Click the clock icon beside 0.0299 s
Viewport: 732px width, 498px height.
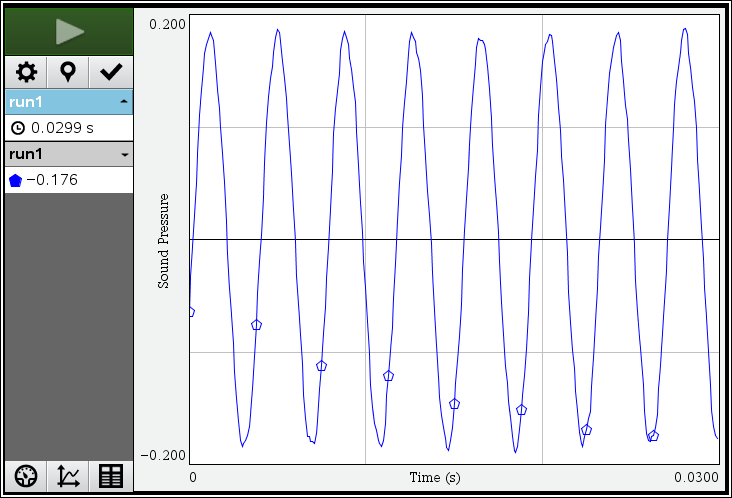[x=17, y=128]
